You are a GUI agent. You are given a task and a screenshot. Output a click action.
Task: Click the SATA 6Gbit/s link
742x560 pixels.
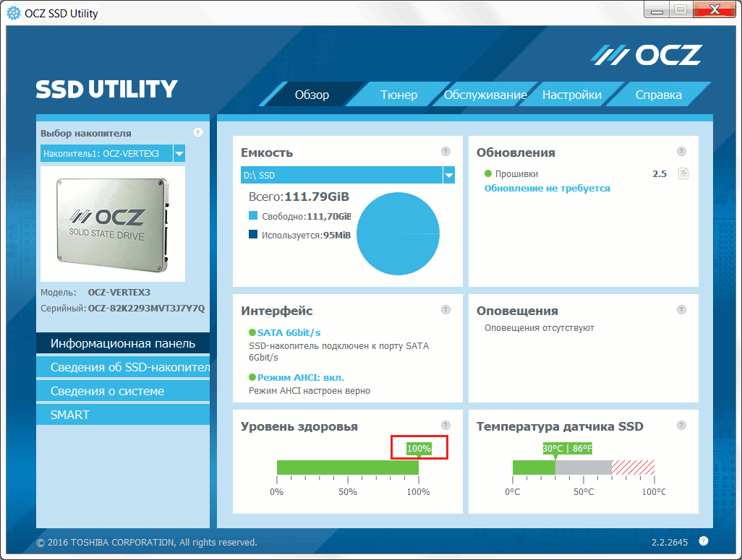click(289, 332)
